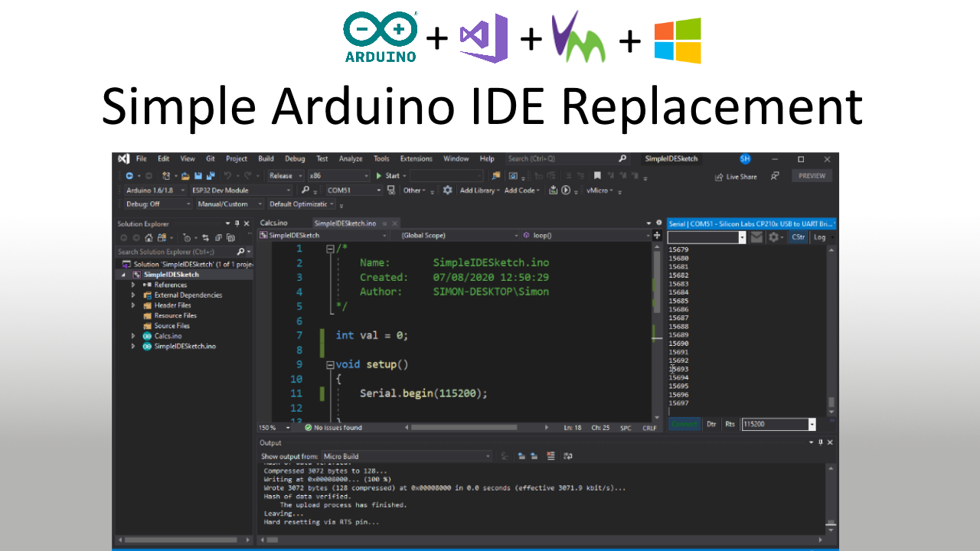This screenshot has width=980, height=551.
Task: Click the search magnifier icon next to board selector
Action: 305,191
